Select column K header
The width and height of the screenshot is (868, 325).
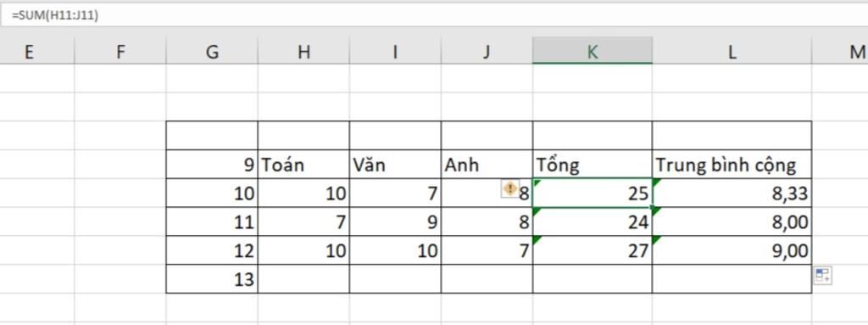click(x=593, y=52)
